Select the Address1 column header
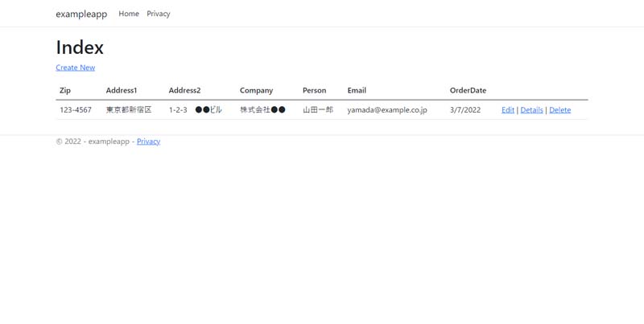 tap(122, 90)
